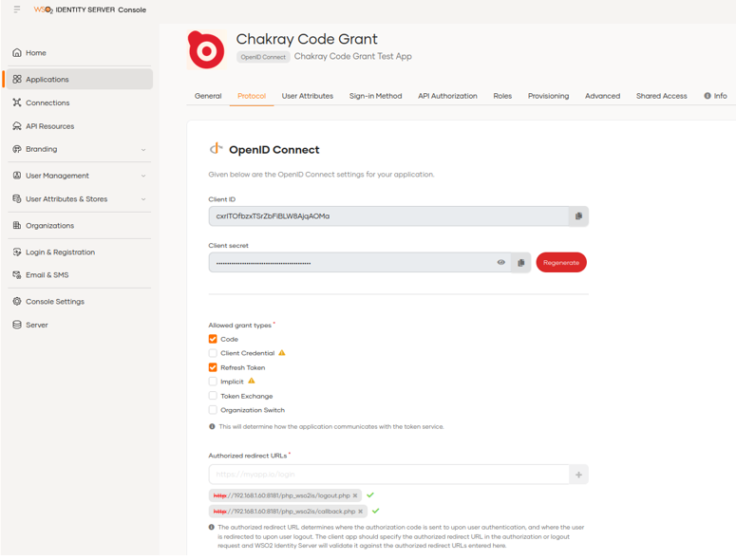Expand the User Management chevron
The height and width of the screenshot is (560, 736).
(143, 176)
